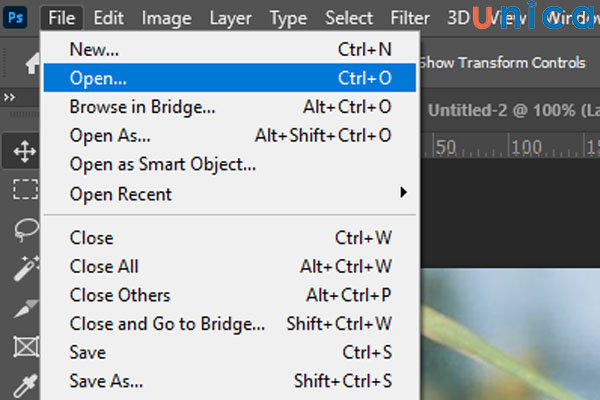The image size is (600, 400).
Task: Expand the toolbar double-arrow chevrons
Action: click(9, 97)
